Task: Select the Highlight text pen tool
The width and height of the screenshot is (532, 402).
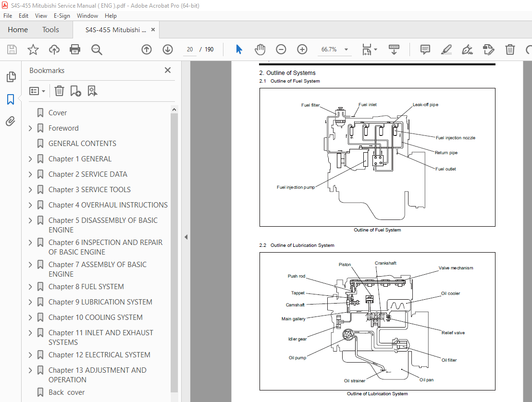Action: (446, 49)
